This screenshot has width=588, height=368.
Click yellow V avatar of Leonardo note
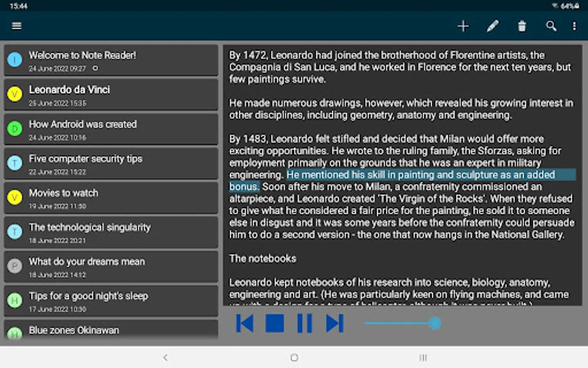(15, 94)
